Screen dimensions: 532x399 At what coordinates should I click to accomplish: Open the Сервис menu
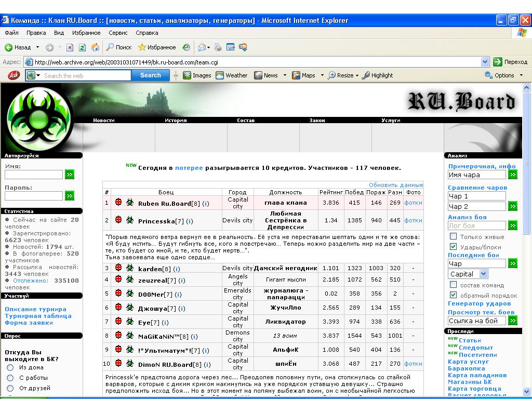[x=118, y=33]
